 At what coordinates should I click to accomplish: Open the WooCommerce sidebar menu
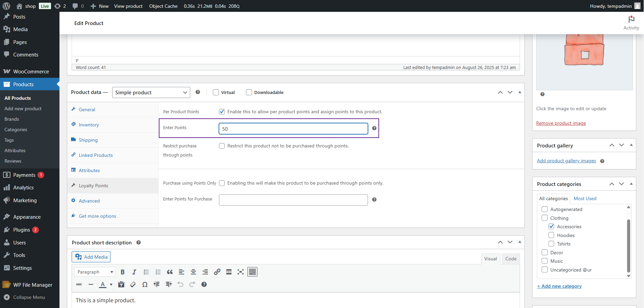click(x=31, y=72)
